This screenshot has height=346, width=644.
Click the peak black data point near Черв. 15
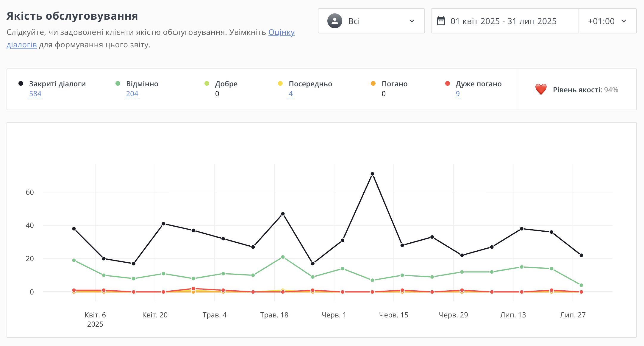click(372, 174)
